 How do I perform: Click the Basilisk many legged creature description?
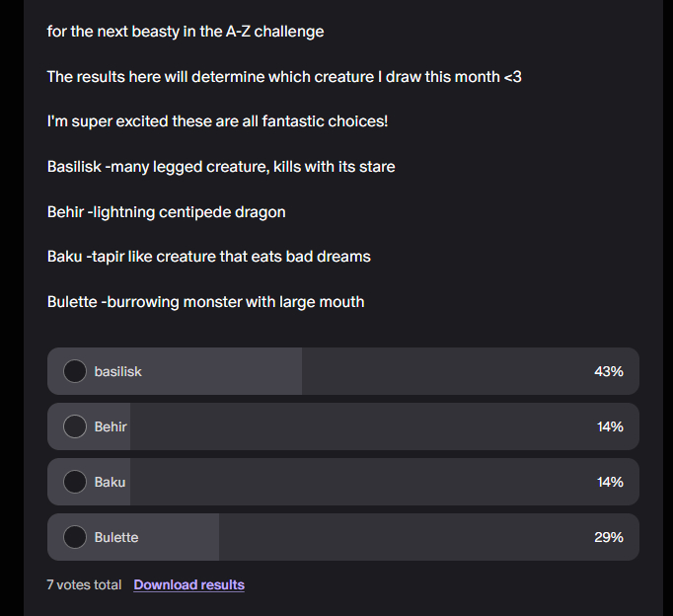pos(221,167)
